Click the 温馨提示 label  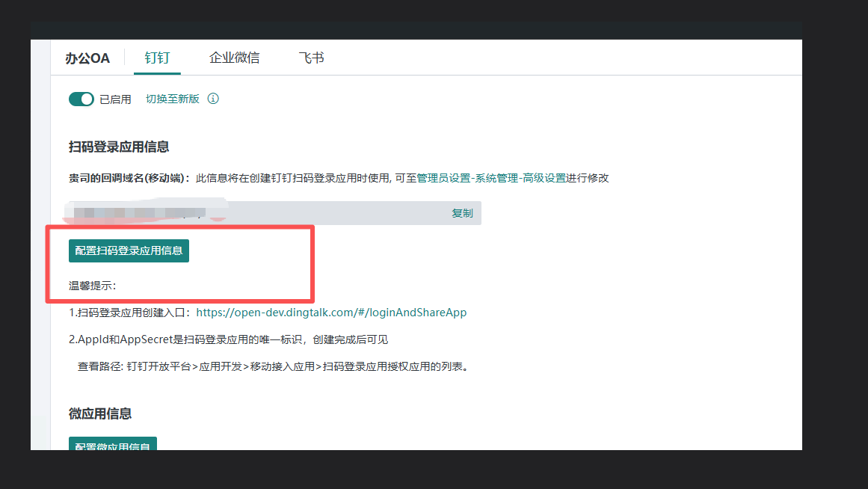click(x=93, y=286)
